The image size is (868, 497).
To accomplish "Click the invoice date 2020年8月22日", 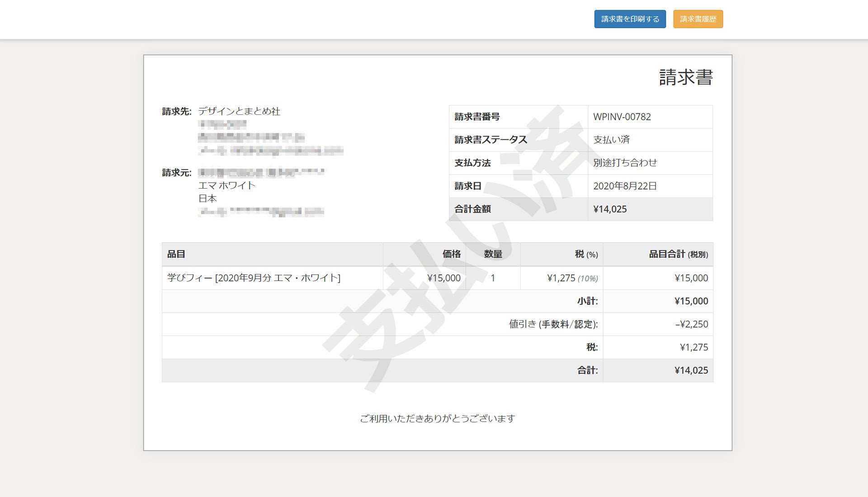I will click(625, 186).
